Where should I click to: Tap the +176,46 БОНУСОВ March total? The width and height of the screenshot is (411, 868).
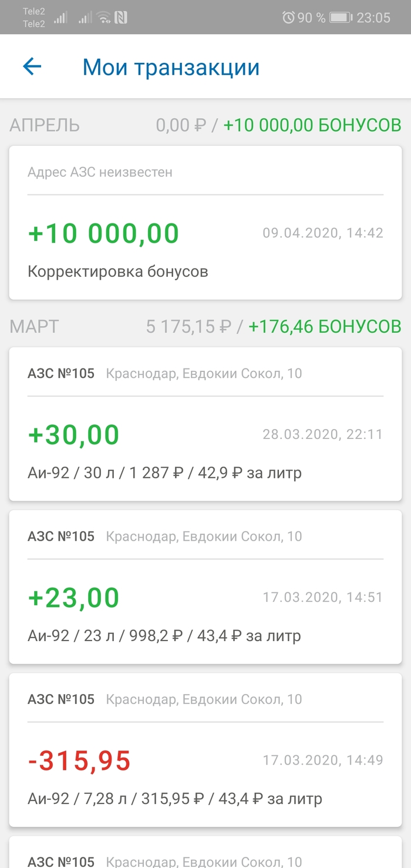325,326
